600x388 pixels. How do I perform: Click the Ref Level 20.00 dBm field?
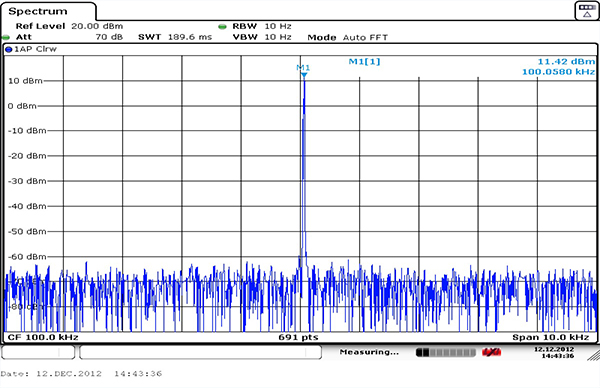pyautogui.click(x=69, y=26)
